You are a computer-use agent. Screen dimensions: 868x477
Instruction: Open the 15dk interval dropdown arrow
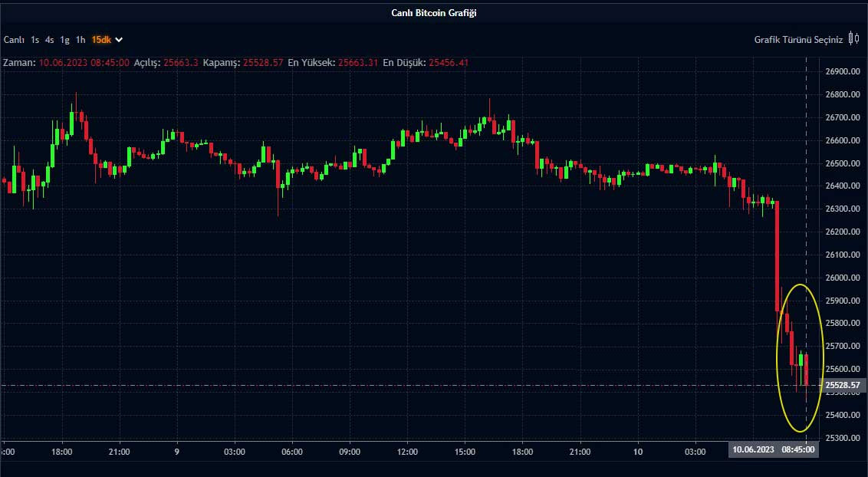click(x=119, y=39)
